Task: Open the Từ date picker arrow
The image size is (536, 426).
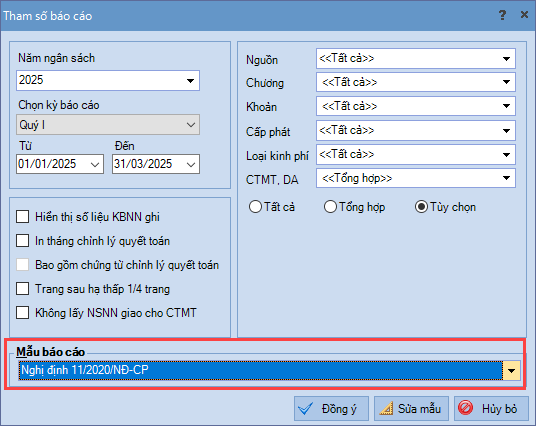Action: [95, 164]
